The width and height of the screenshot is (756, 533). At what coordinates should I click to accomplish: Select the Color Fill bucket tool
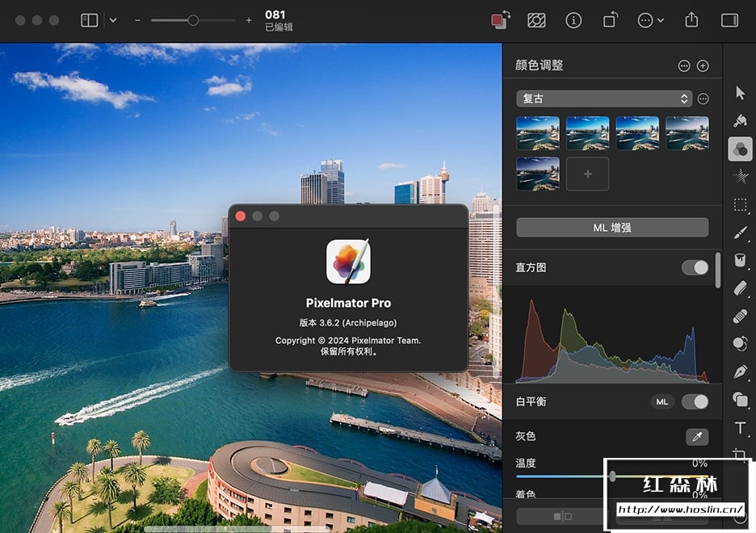tap(740, 260)
